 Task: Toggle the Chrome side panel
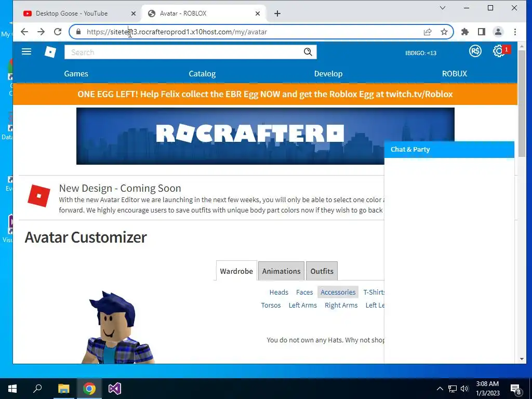pyautogui.click(x=482, y=32)
